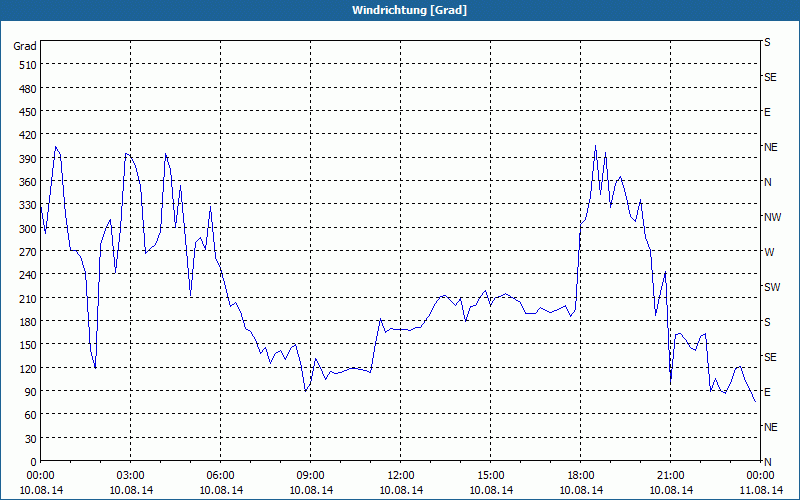Viewport: 800px width, 500px height.
Task: Click the 10.08.14 date under 12:00
Action: 401,490
